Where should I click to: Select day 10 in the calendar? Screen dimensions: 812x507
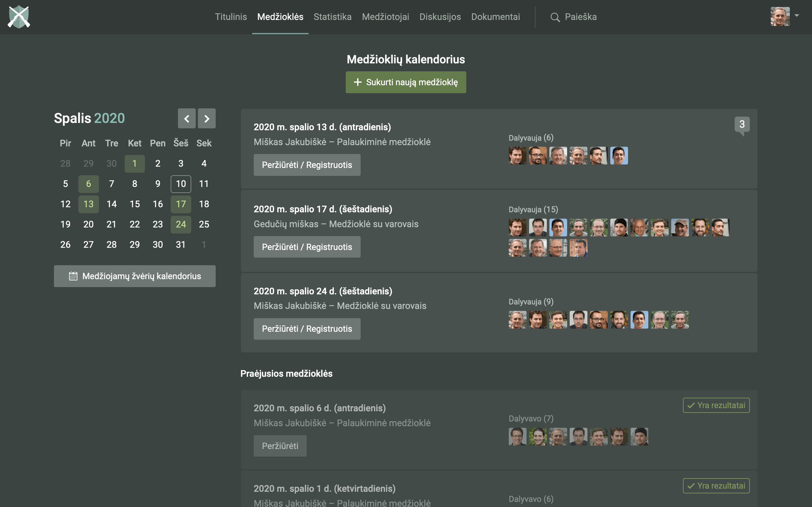[181, 184]
